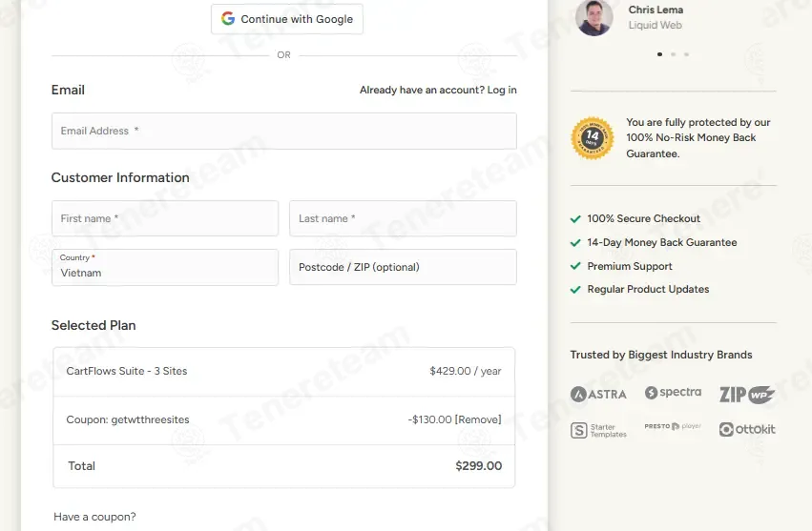This screenshot has height=531, width=812.
Task: Select the second testimonial carousel dot
Action: [674, 54]
